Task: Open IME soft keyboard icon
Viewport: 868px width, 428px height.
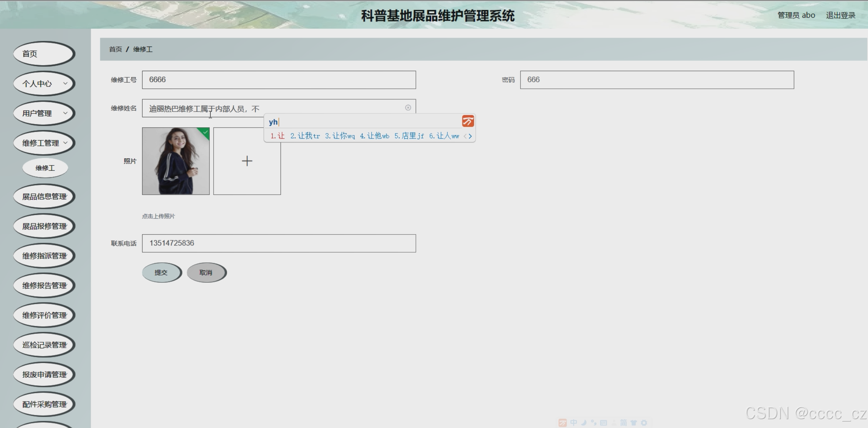Action: tap(604, 423)
